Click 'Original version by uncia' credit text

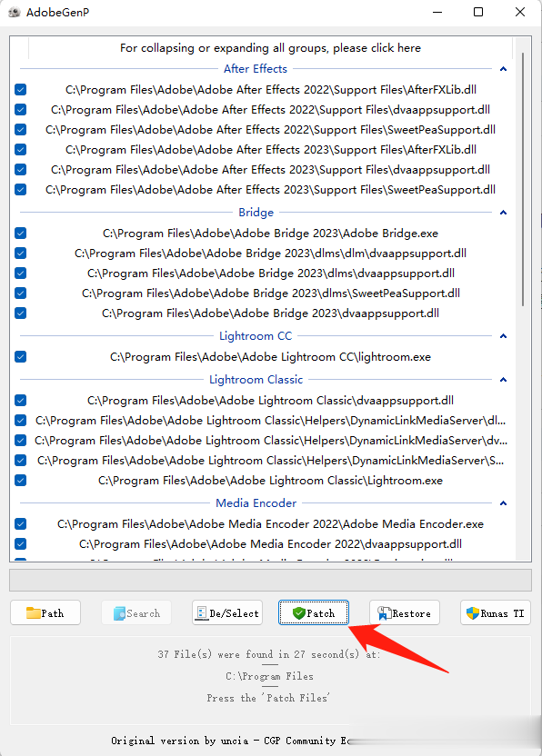[229, 741]
